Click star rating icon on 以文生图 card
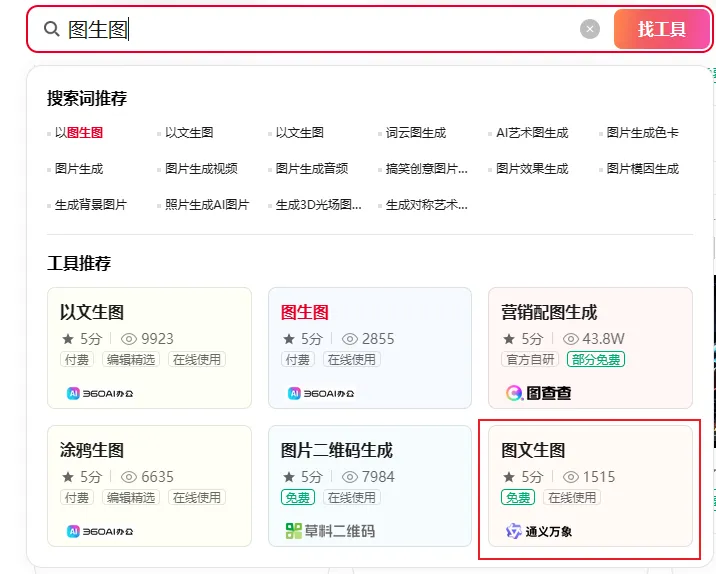716x574 pixels. click(x=68, y=339)
